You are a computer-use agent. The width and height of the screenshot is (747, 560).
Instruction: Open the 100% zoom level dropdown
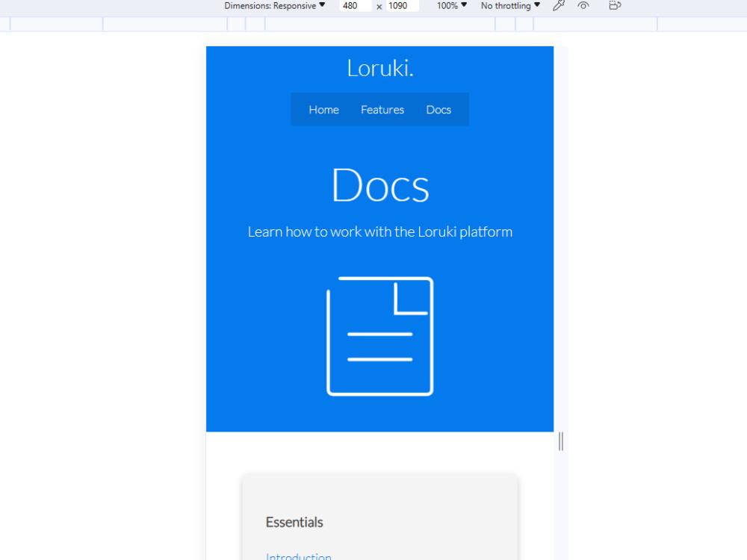click(x=452, y=6)
